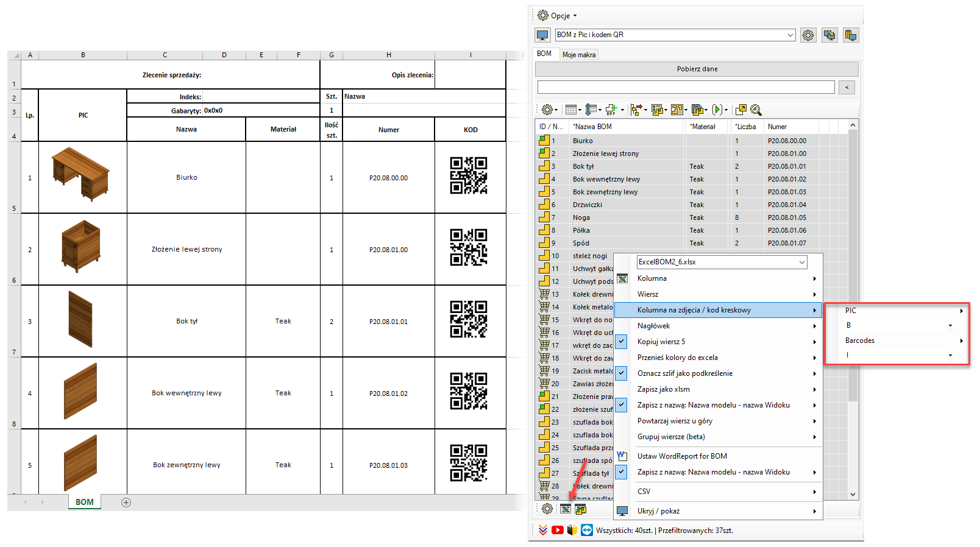Expand the Kolumna submenu arrow

coord(814,278)
